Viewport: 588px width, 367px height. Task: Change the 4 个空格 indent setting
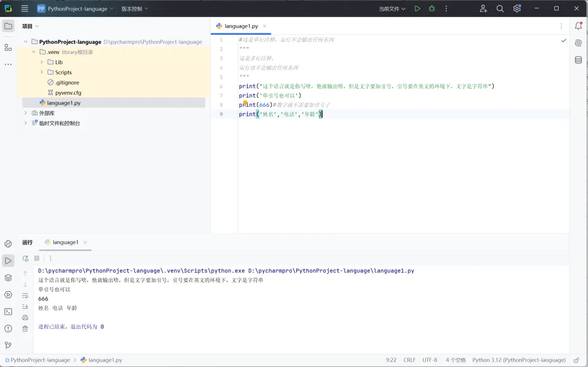pyautogui.click(x=456, y=360)
